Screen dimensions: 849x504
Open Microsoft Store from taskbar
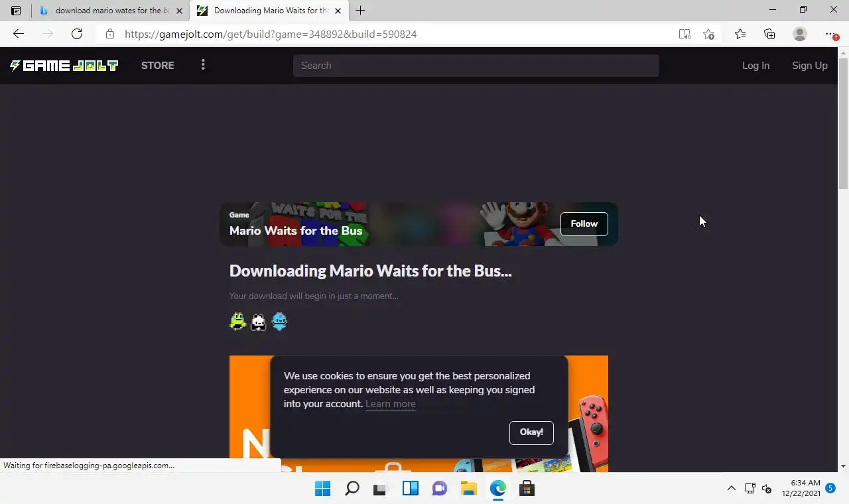527,489
